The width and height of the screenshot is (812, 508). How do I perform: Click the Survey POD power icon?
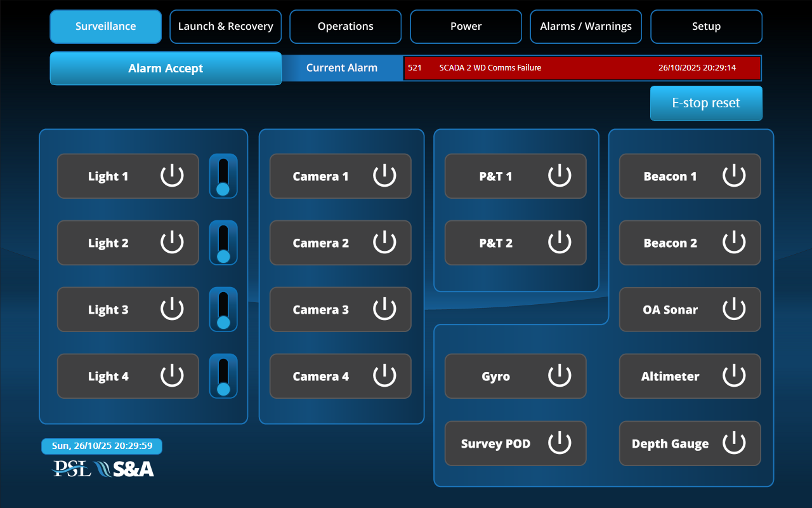(x=560, y=443)
